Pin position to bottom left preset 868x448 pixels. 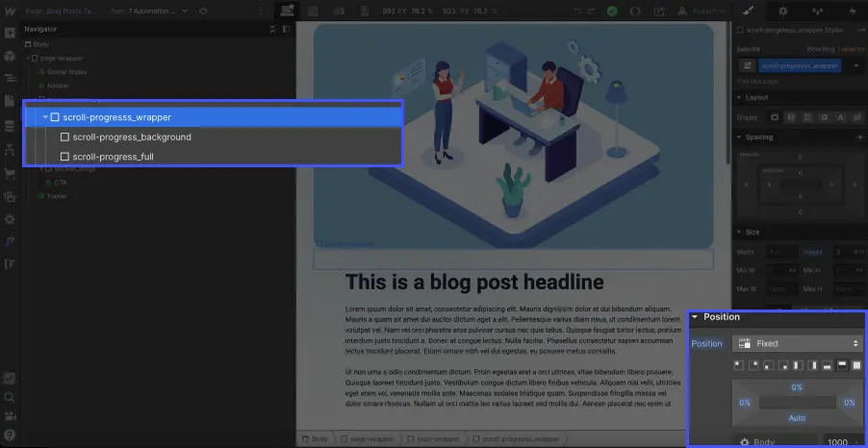[768, 365]
